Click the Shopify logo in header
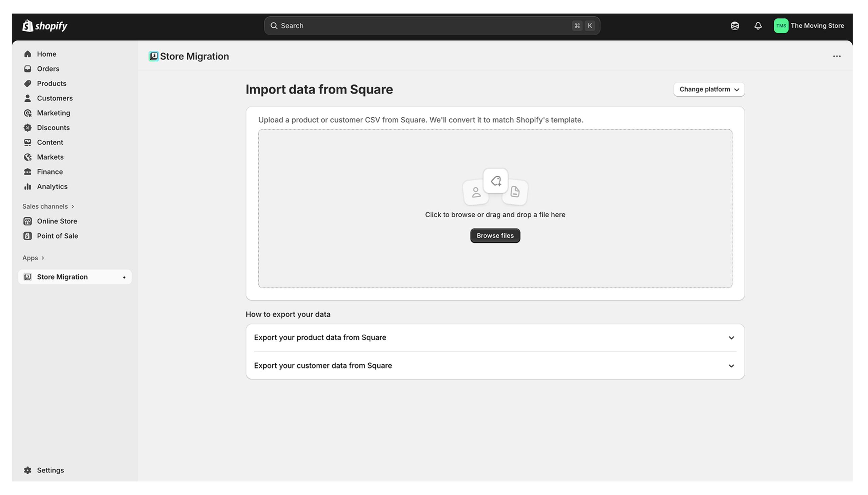Screen dimensions: 868x495 (44, 25)
